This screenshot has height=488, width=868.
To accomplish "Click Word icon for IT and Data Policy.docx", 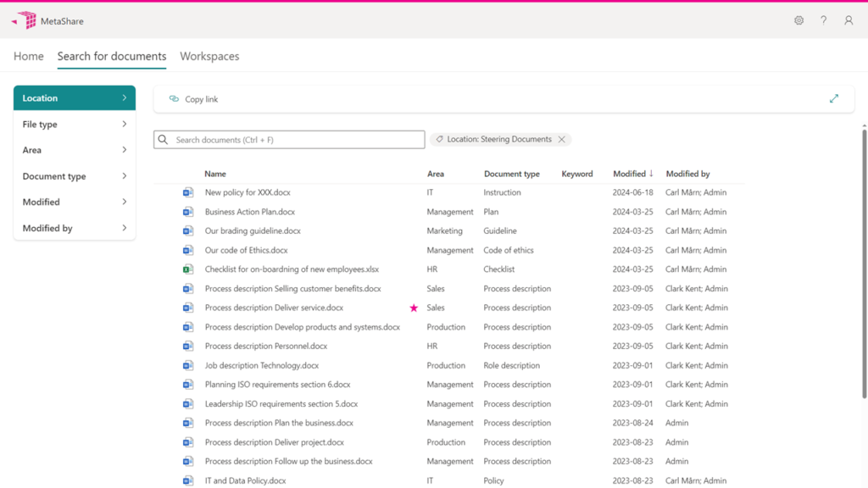I will (188, 481).
